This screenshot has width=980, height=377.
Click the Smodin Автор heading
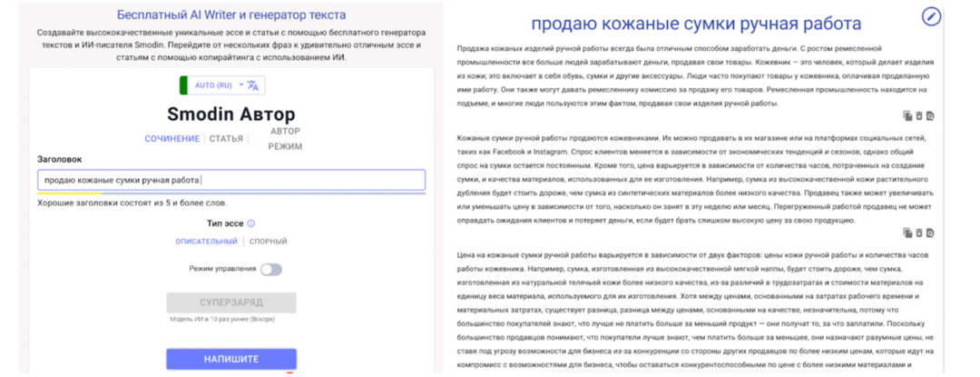pos(231,114)
